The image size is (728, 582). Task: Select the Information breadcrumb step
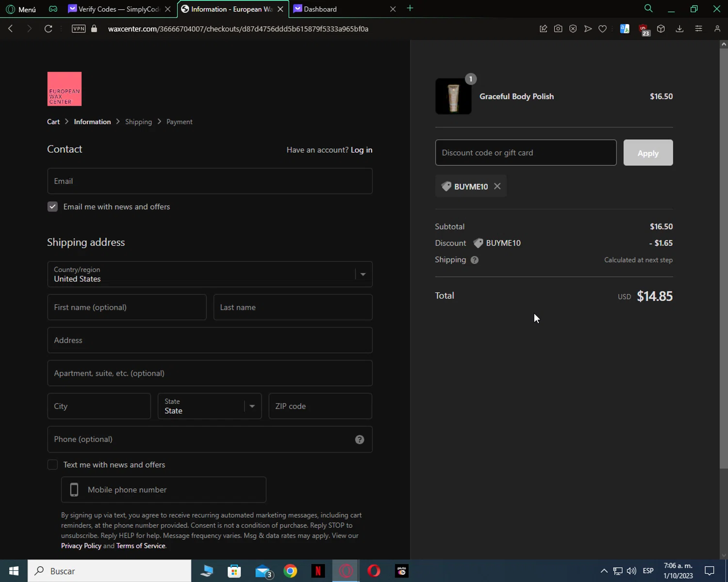click(x=92, y=122)
